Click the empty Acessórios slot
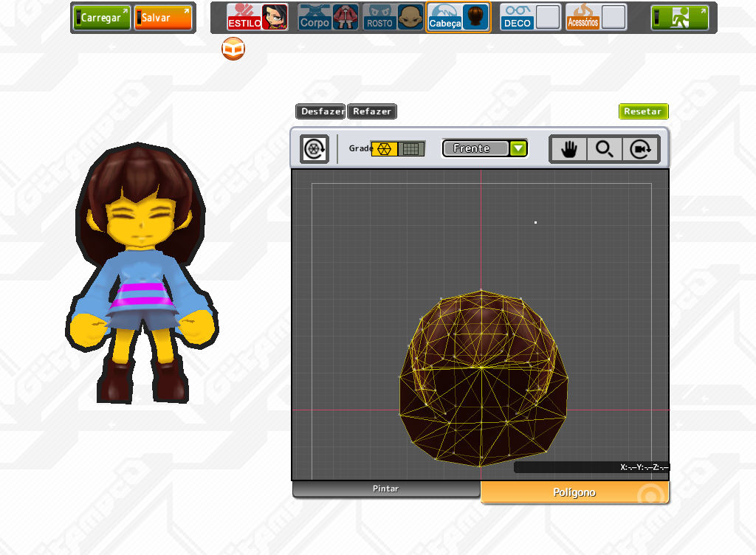This screenshot has height=555, width=756. 614,17
